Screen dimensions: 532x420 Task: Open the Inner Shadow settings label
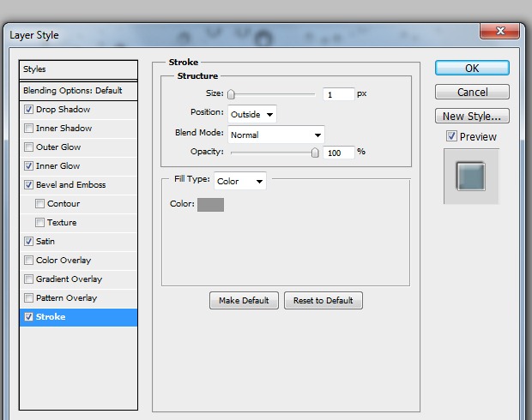[63, 128]
